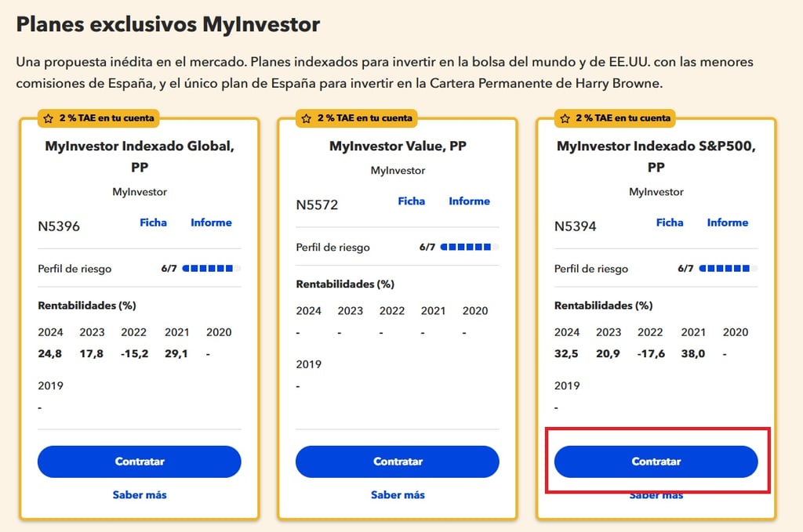
Task: Click Contratar for MyInvestor Indexado Global
Action: (140, 461)
